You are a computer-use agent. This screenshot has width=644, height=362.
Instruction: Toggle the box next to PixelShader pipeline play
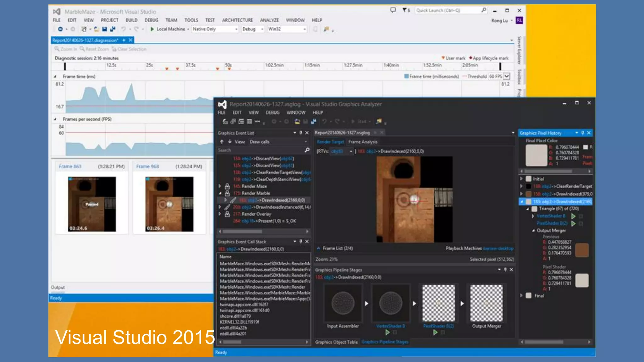click(443, 332)
